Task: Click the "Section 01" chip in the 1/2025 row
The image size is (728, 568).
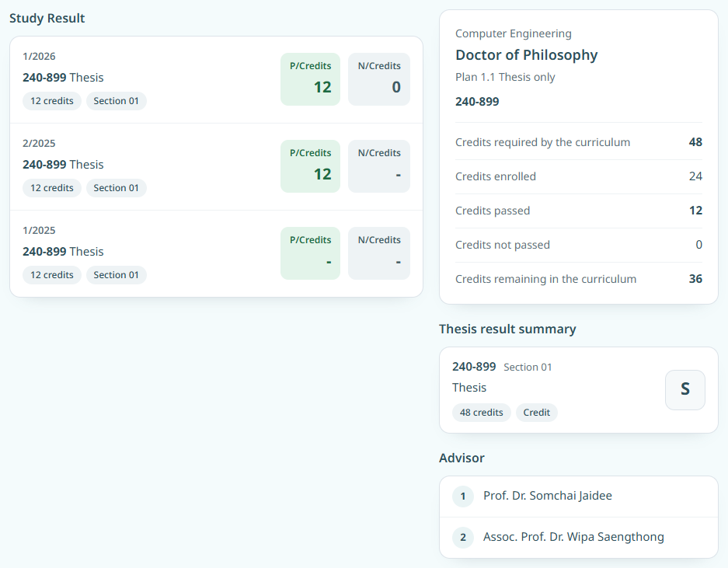Action: 116,275
